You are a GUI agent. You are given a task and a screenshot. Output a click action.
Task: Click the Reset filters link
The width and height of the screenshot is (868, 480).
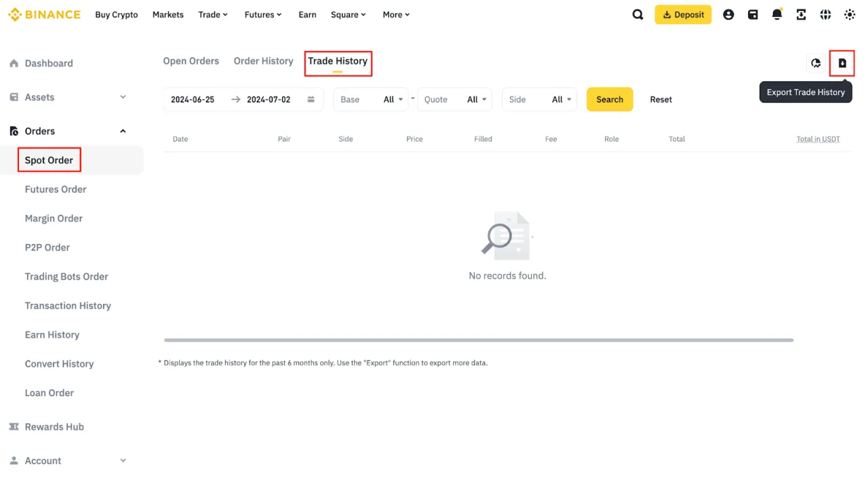point(660,100)
